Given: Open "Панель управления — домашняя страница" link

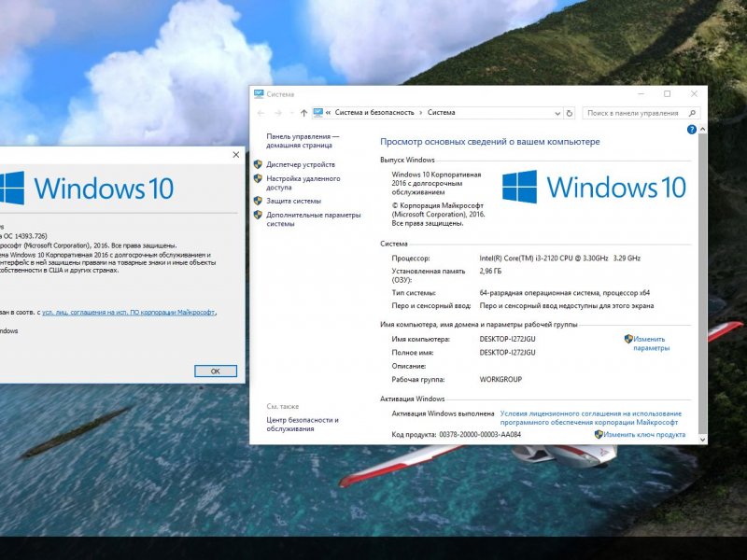Looking at the screenshot, I should 303,141.
